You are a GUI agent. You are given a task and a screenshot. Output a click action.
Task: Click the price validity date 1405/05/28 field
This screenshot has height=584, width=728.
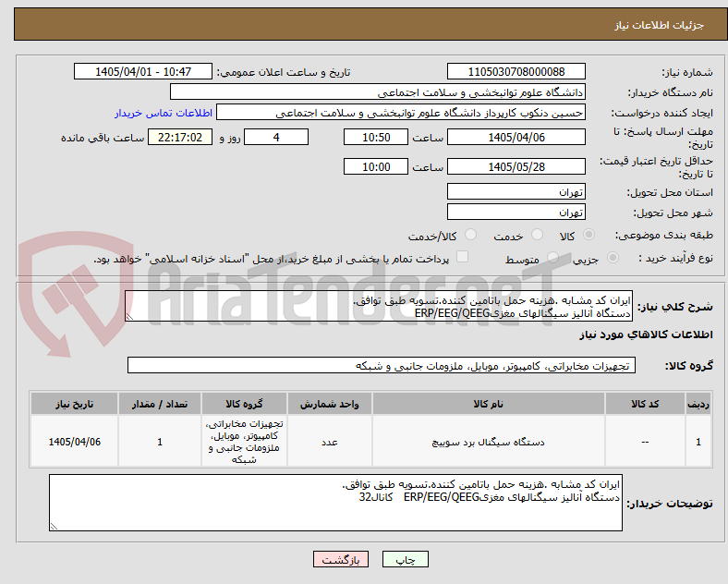pos(516,166)
